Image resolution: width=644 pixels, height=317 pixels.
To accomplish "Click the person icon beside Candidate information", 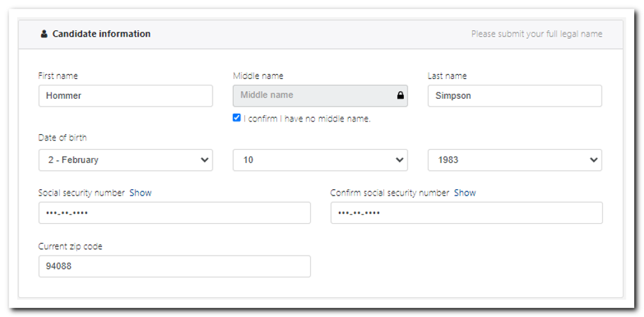I will (x=44, y=34).
